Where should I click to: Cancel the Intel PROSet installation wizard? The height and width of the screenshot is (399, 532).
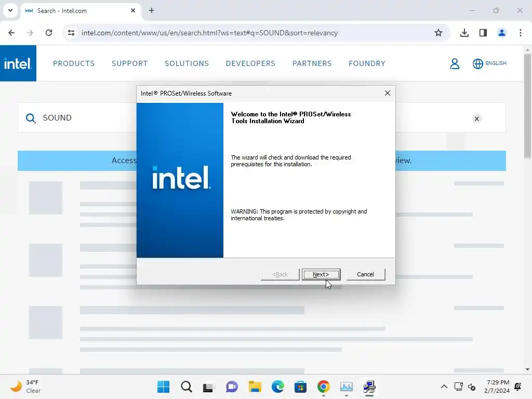click(x=365, y=274)
